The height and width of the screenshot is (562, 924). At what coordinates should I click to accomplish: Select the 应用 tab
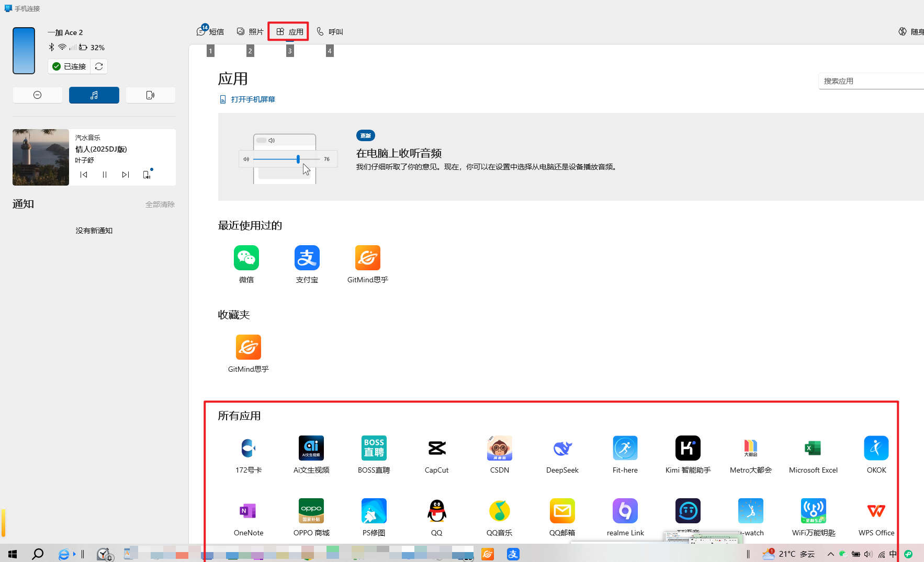pos(289,31)
